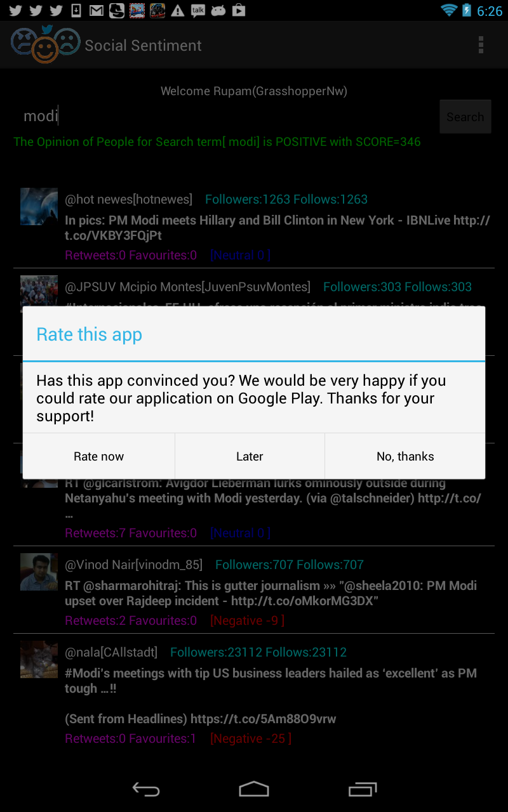Tap the Wi-Fi status icon
The width and height of the screenshot is (508, 812).
coord(449,11)
